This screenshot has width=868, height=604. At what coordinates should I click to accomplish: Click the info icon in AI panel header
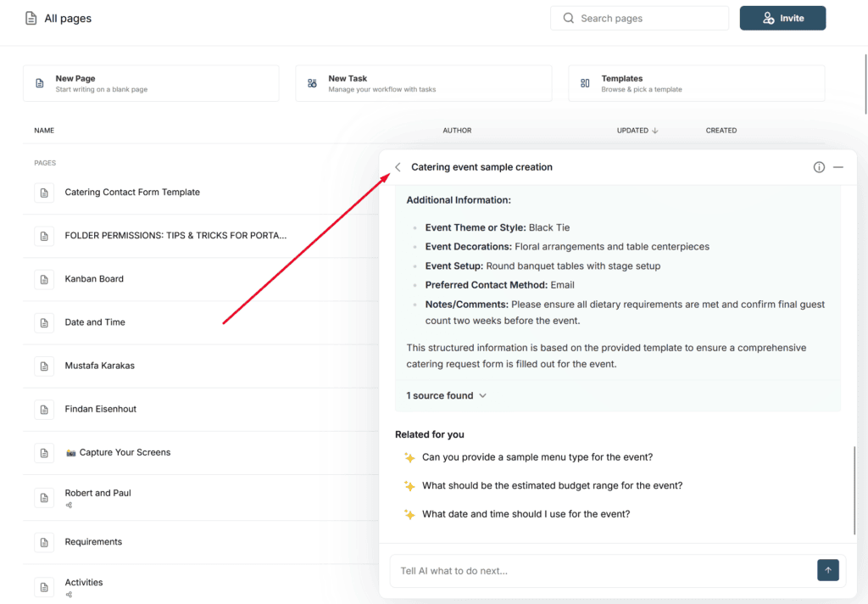(x=819, y=167)
